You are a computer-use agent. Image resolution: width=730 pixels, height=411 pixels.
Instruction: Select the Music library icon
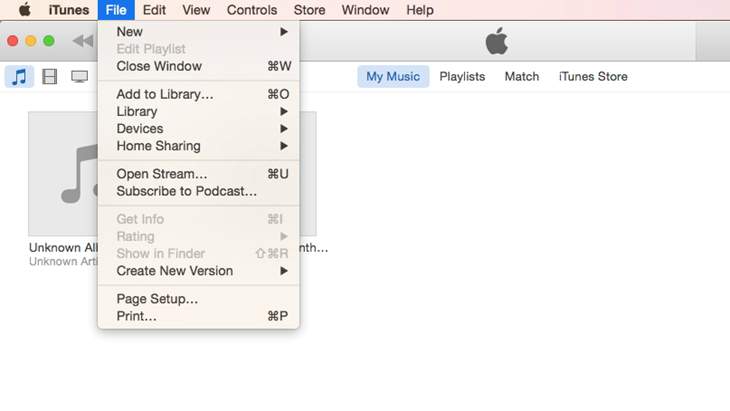(x=19, y=77)
